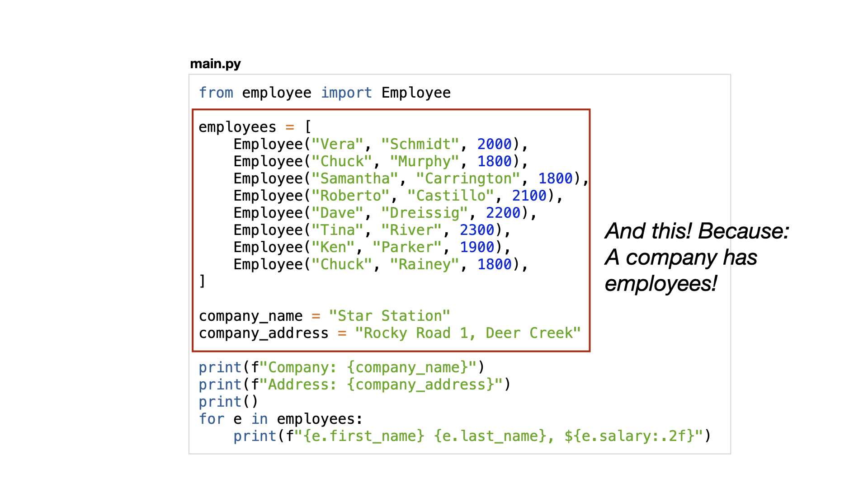Click the company_name = "Star Station" line
This screenshot has width=868, height=488.
(325, 316)
